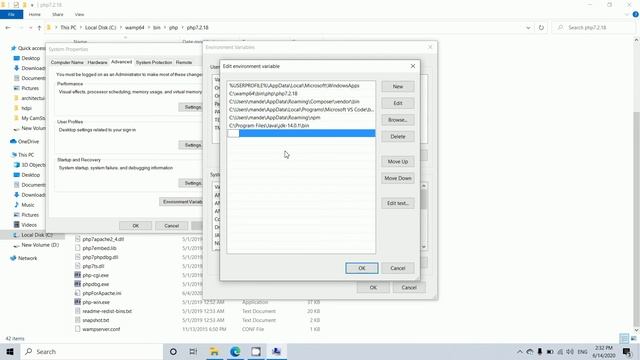This screenshot has width=640, height=360.
Task: Click Cancel in System Properties window
Action: pyautogui.click(x=171, y=226)
